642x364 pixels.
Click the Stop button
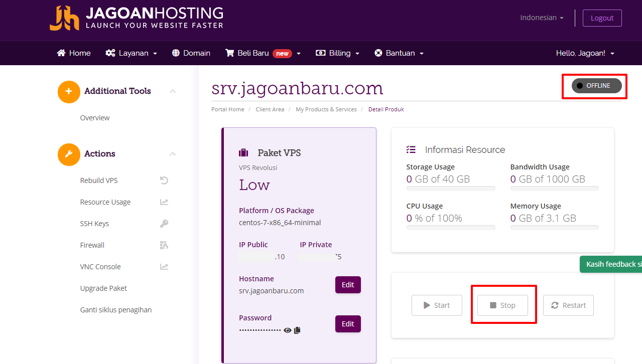502,305
